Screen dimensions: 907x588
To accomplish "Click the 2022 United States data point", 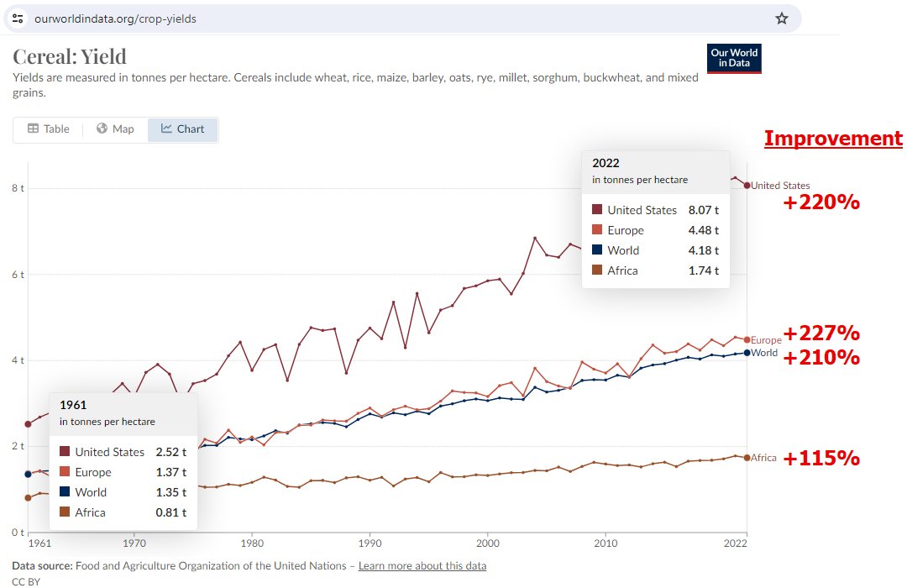I will coord(747,186).
